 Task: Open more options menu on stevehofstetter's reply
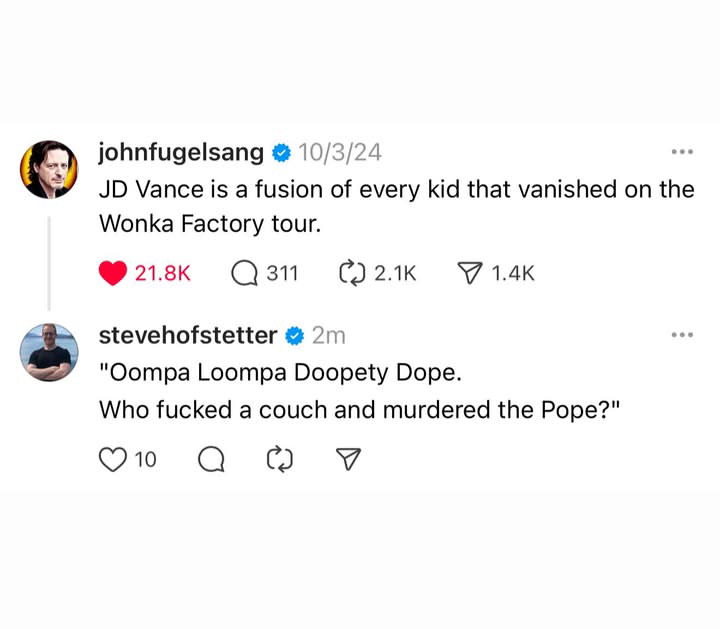682,335
